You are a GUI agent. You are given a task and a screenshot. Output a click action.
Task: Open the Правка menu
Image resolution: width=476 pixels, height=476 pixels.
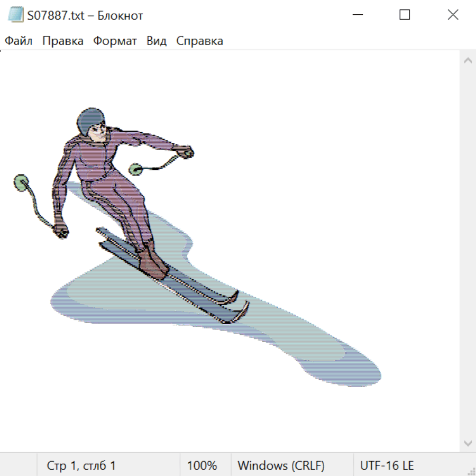(x=62, y=41)
